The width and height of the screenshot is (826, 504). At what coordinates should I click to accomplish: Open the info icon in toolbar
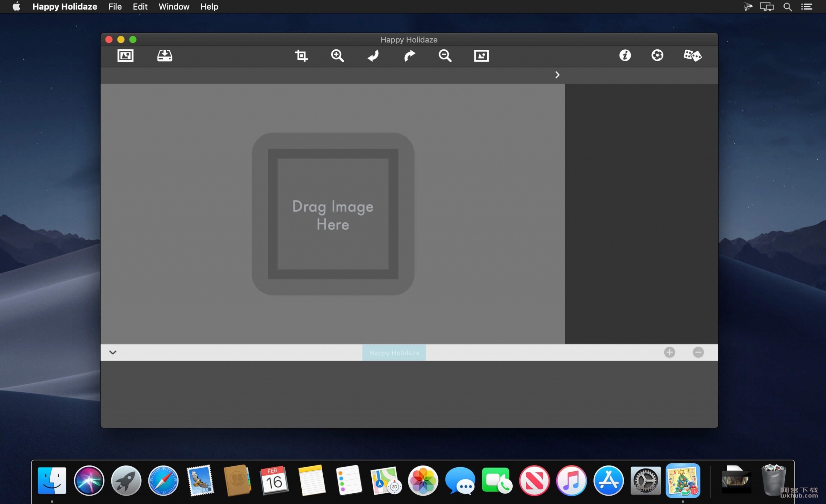point(625,55)
